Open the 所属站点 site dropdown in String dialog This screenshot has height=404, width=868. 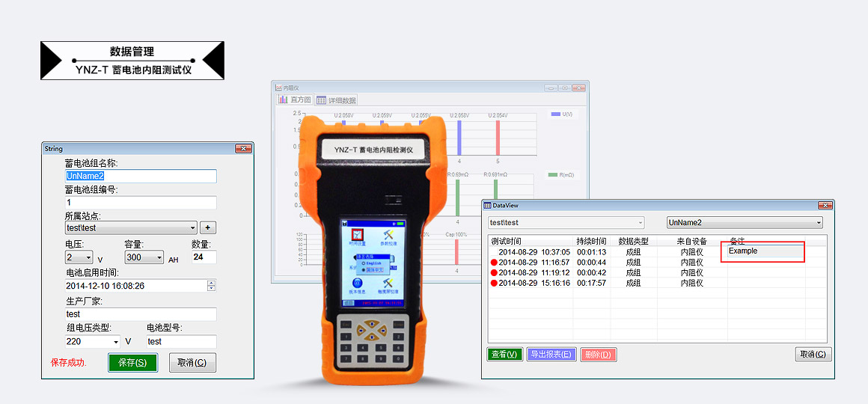[x=131, y=227]
